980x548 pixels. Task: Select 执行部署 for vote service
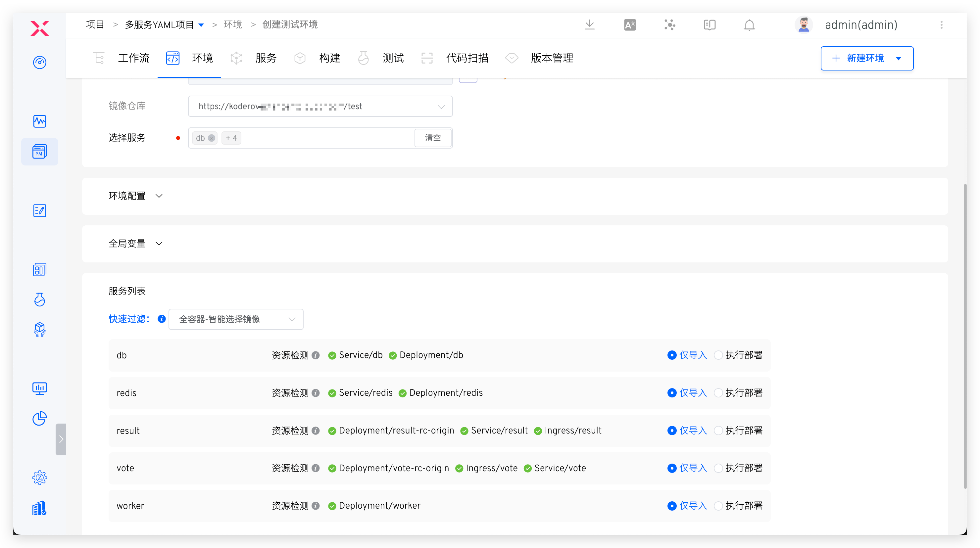pos(738,468)
